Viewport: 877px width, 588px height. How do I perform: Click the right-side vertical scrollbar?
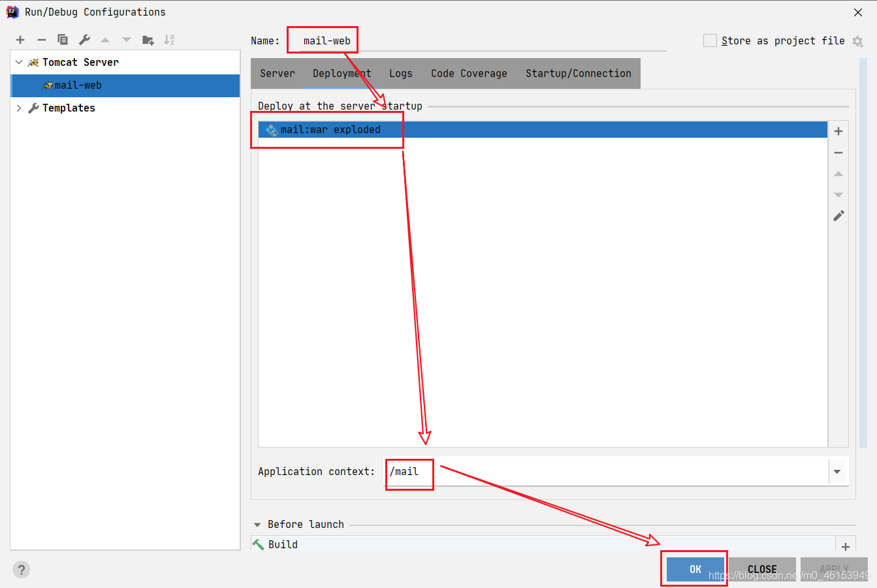click(x=863, y=253)
